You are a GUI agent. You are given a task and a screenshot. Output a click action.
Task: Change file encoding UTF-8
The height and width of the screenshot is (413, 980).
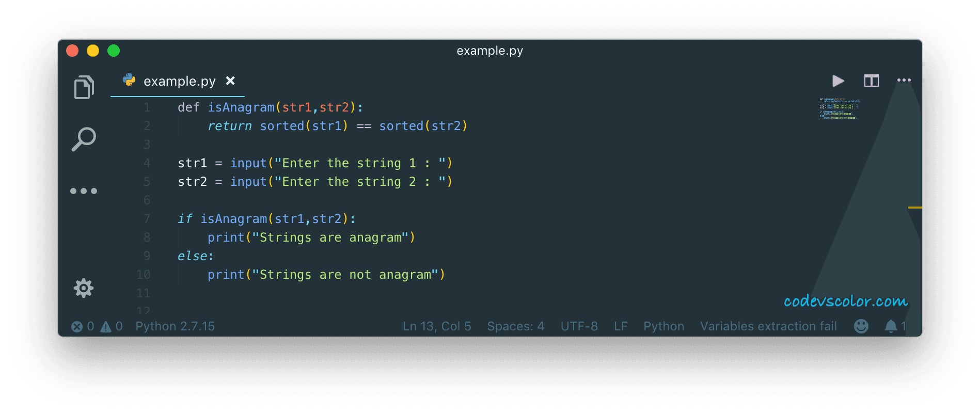[x=579, y=326]
